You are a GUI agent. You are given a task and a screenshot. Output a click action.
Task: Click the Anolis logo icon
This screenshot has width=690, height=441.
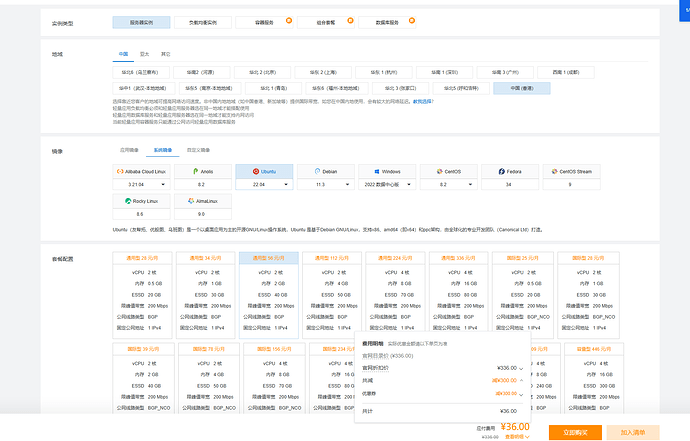pos(195,171)
